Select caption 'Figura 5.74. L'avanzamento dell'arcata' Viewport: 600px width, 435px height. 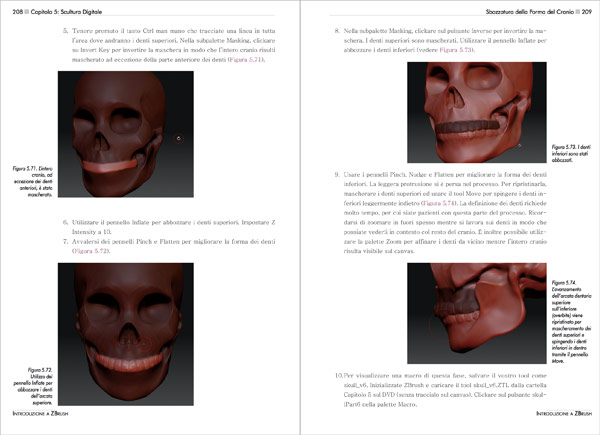click(x=572, y=322)
